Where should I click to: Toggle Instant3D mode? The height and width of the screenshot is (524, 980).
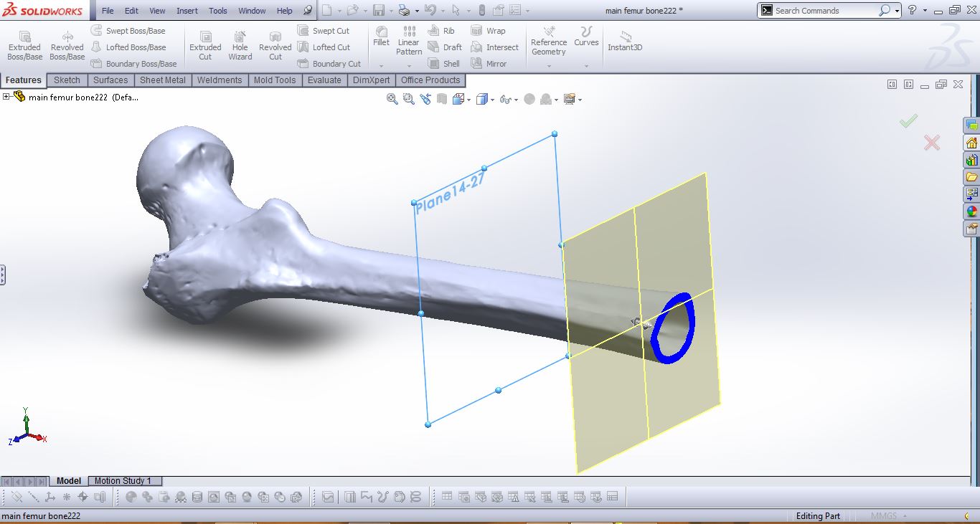[x=625, y=42]
